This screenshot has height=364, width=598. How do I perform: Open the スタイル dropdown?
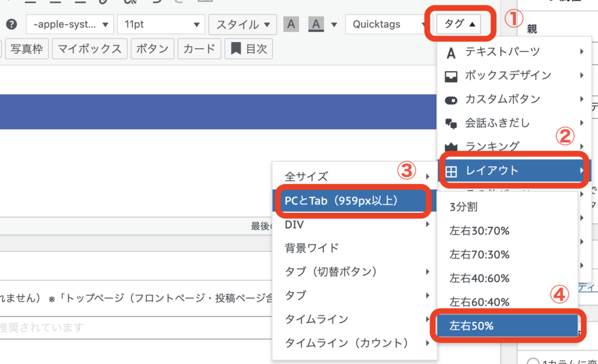point(242,24)
